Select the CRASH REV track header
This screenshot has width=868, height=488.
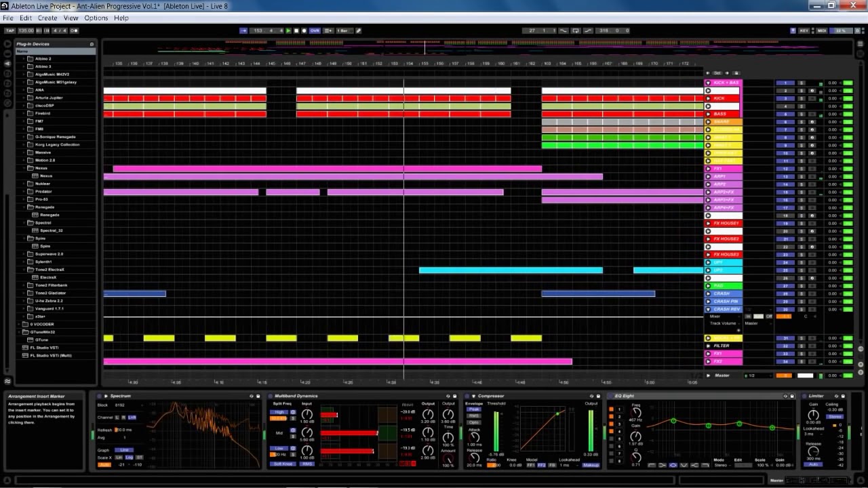pos(723,309)
